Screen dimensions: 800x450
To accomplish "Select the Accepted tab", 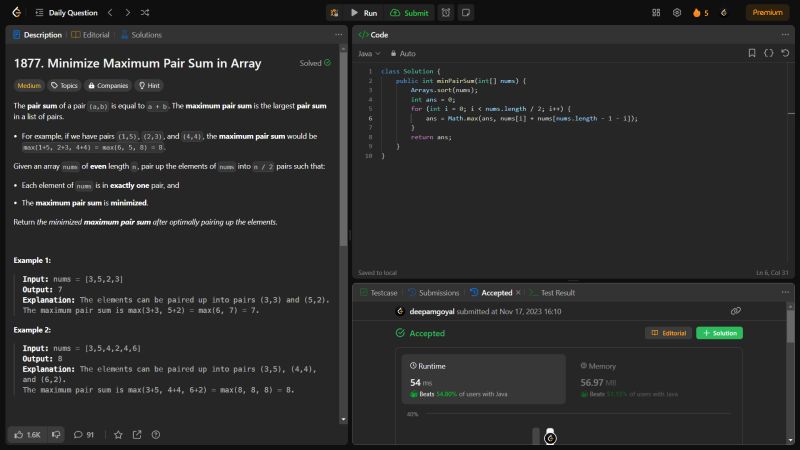I will [x=491, y=293].
